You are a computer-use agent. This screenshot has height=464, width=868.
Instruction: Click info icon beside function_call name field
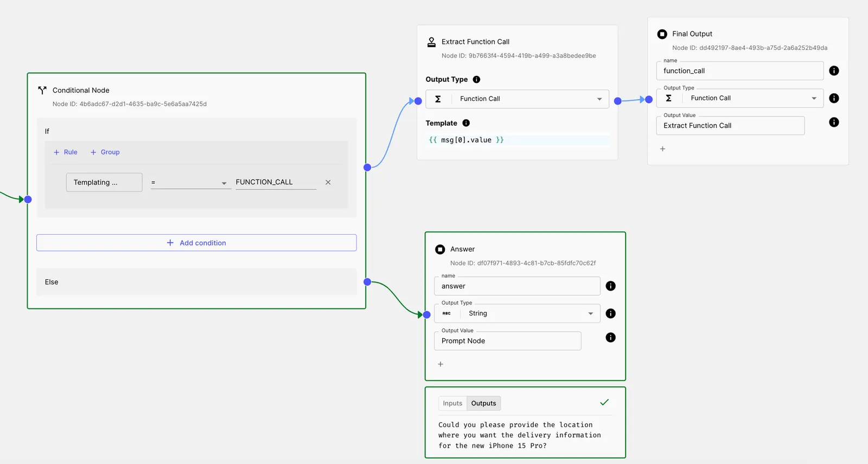tap(834, 70)
